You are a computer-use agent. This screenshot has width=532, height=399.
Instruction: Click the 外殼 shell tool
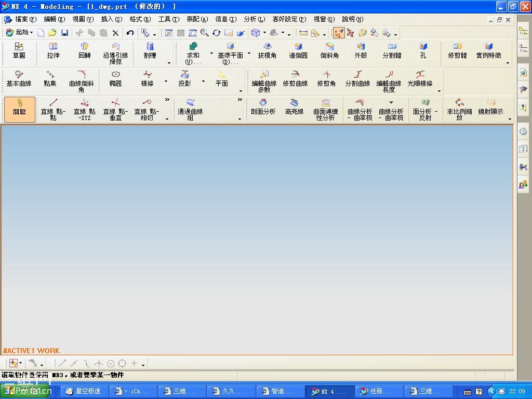tap(361, 51)
